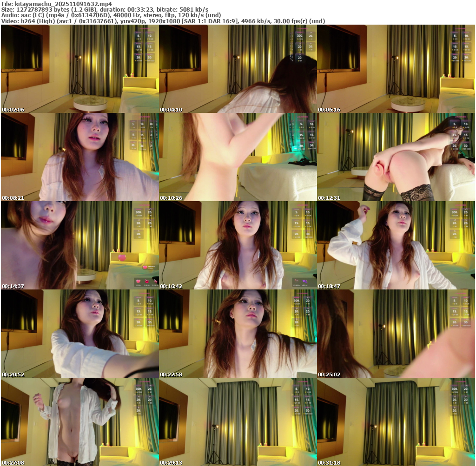This screenshot has height=466, width=476.
Task: Click the Video h264 stream info line
Action: click(x=163, y=21)
